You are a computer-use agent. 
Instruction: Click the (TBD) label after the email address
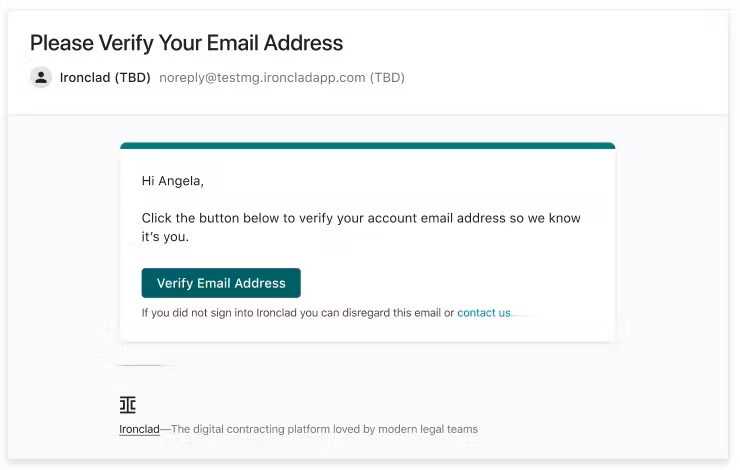coord(387,77)
